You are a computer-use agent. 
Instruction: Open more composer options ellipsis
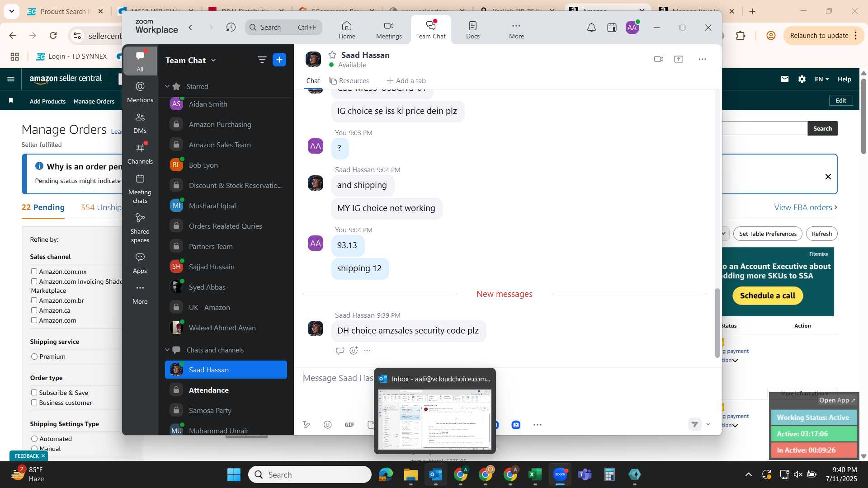(x=537, y=424)
